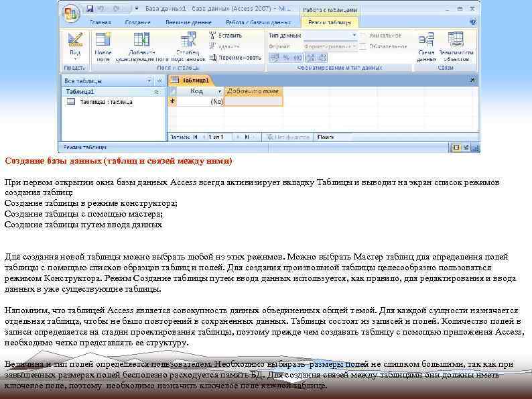
Task: Collapse the navigation pane with the chevron button
Action: (x=159, y=81)
